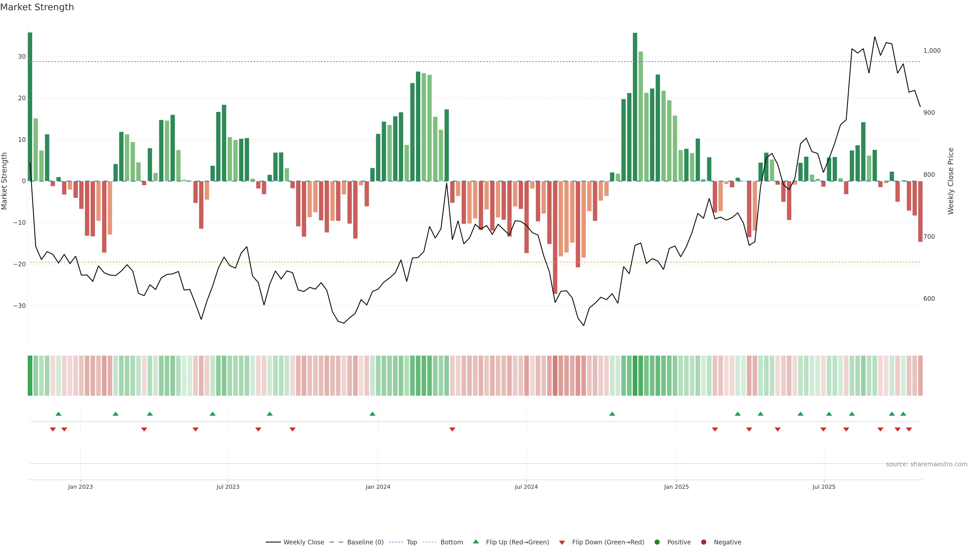Click flip-up marker just before Jan 2024
This screenshot has width=980, height=551.
372,414
